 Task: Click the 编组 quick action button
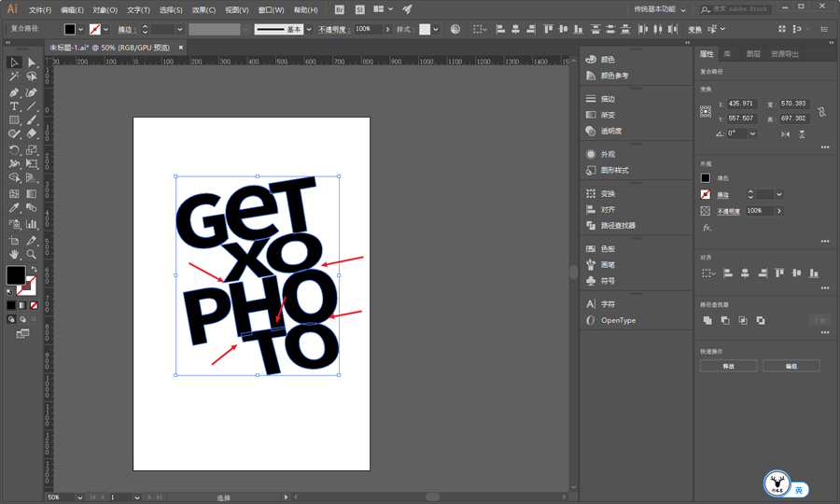coord(791,366)
